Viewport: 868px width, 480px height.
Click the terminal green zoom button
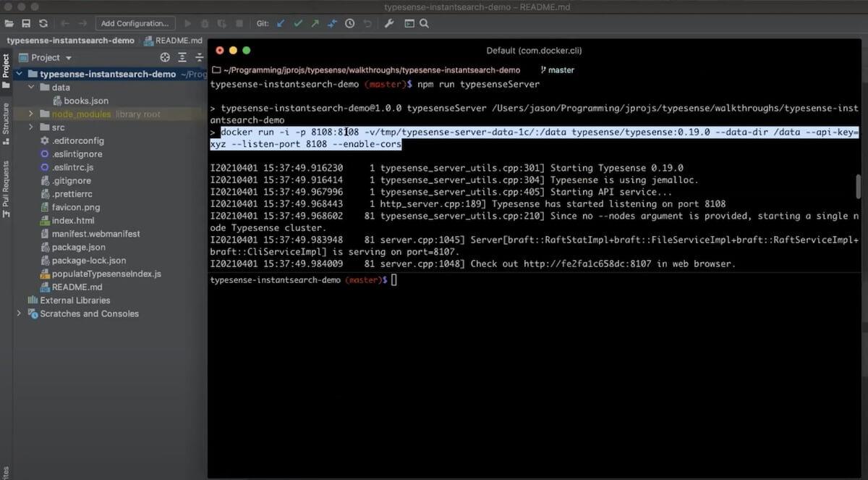(x=247, y=50)
